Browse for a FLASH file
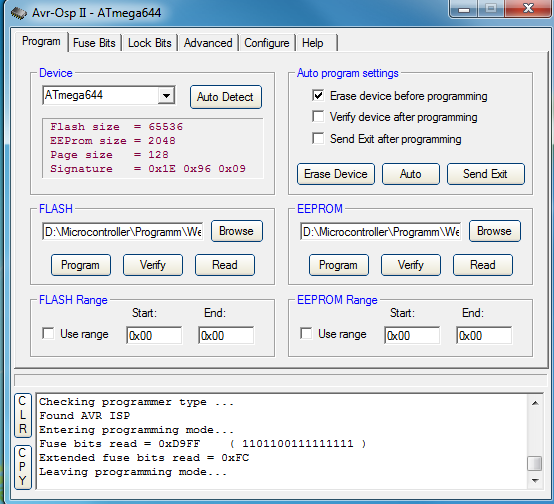This screenshot has width=554, height=504. [237, 231]
